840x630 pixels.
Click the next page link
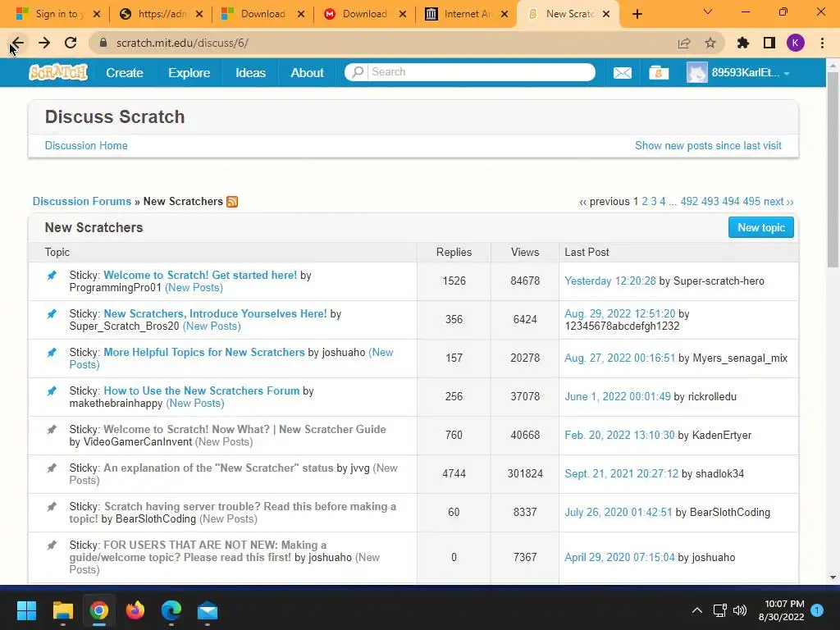778,202
